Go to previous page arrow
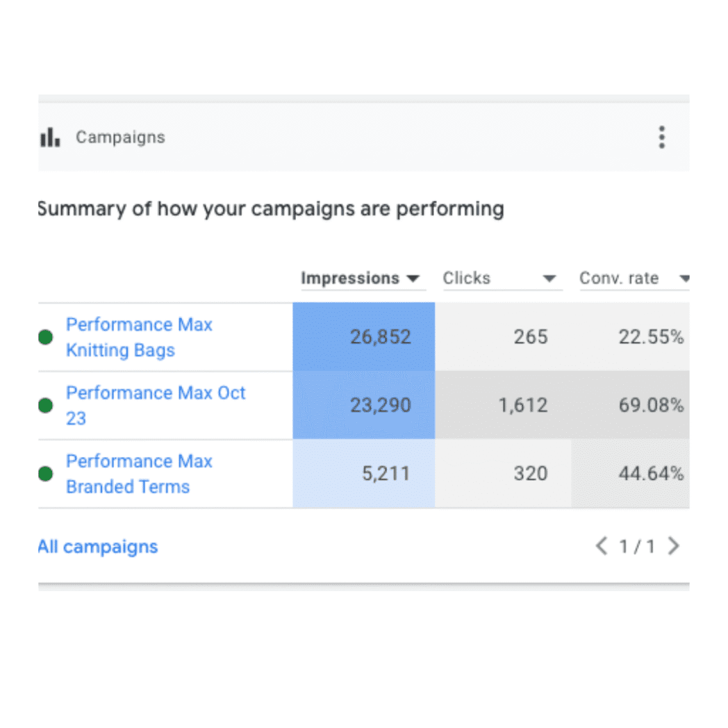This screenshot has width=728, height=728. point(602,546)
